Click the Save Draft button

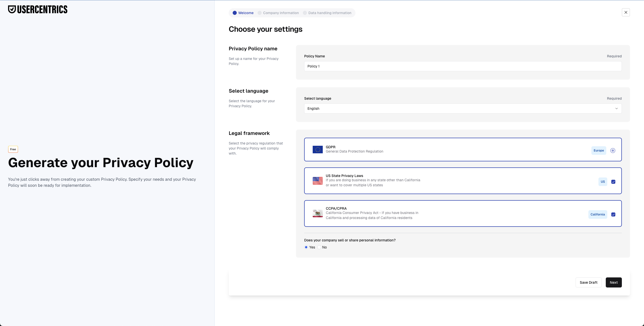588,282
